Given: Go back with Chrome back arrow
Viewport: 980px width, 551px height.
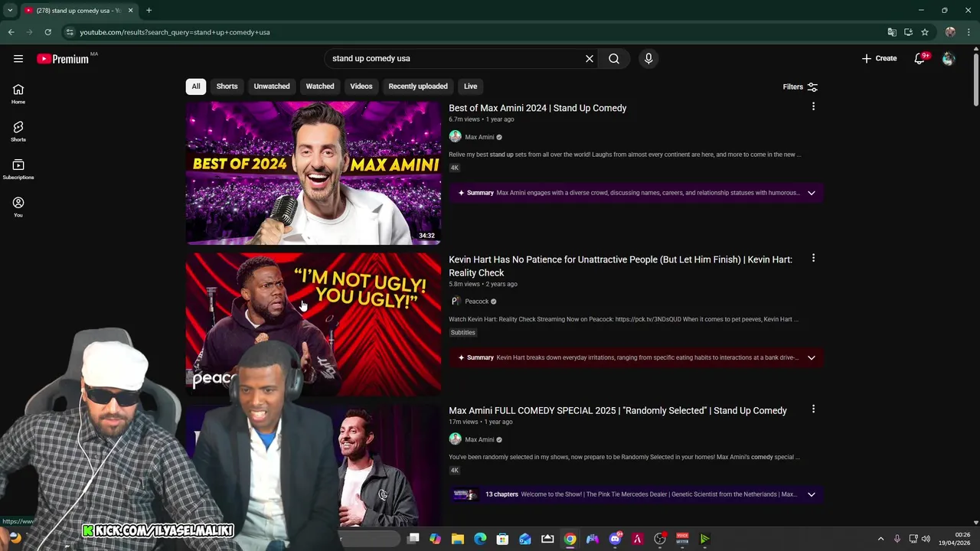Looking at the screenshot, I should pyautogui.click(x=11, y=32).
